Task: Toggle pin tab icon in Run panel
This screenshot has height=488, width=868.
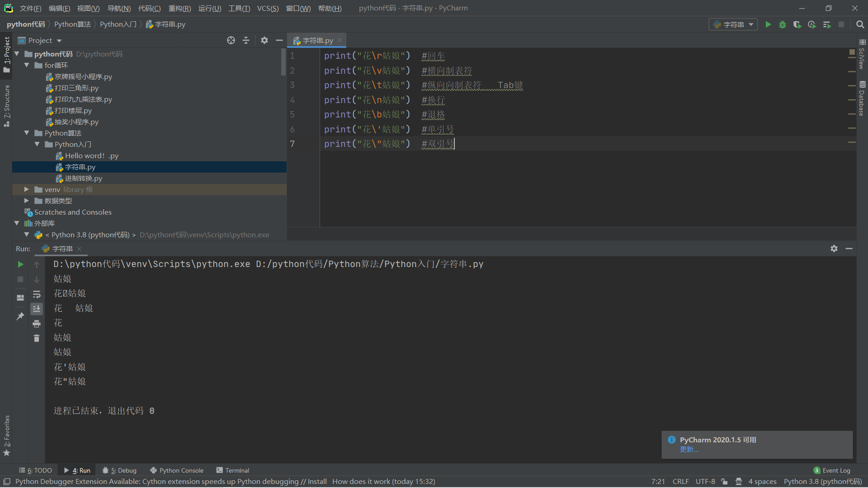Action: click(20, 316)
